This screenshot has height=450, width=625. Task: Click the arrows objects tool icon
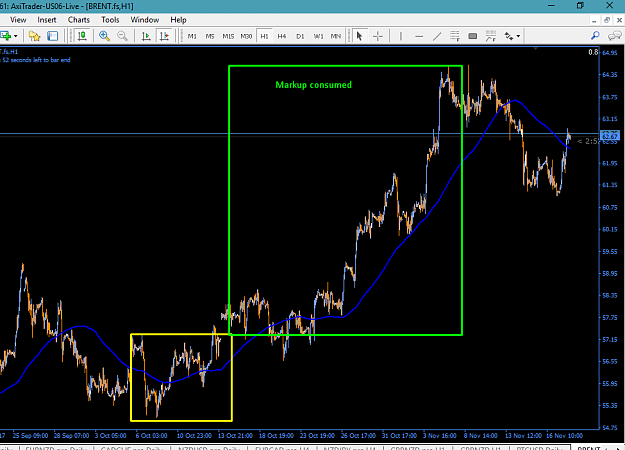coord(509,36)
